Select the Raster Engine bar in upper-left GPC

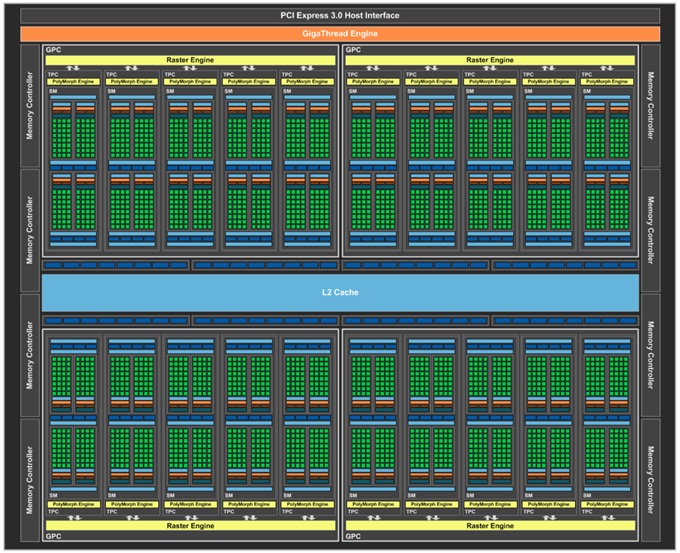(190, 60)
